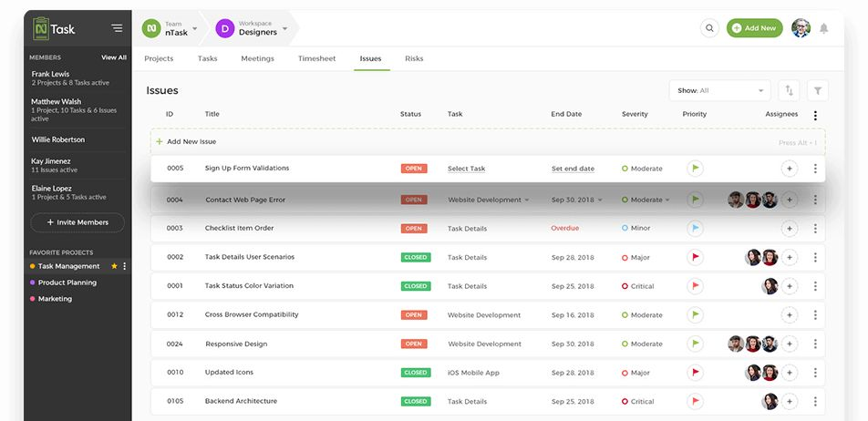Open row menu for Sign Up Form Validations
Viewport: 868px width, 421px height.
815,169
